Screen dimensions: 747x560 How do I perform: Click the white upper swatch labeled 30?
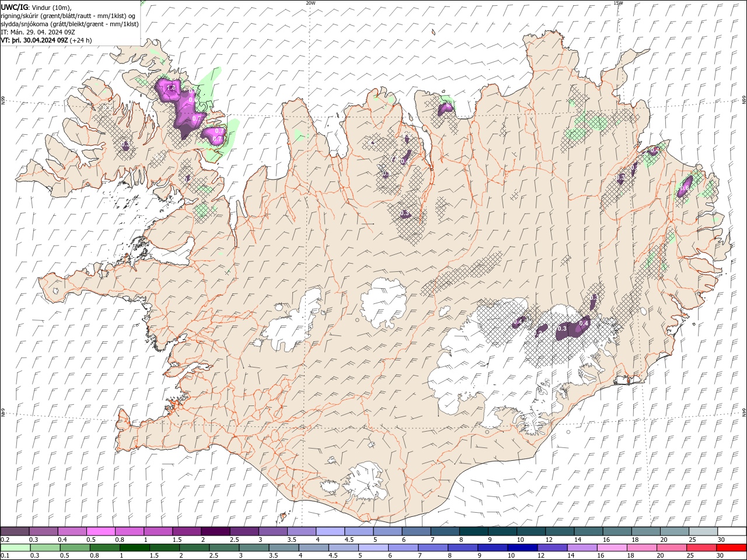(x=731, y=531)
